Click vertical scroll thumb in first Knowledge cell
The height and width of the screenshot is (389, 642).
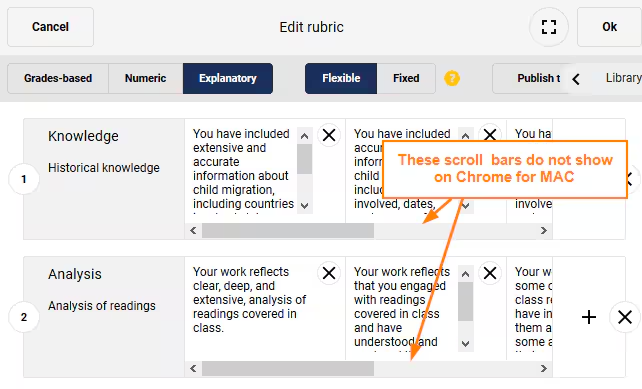[304, 159]
